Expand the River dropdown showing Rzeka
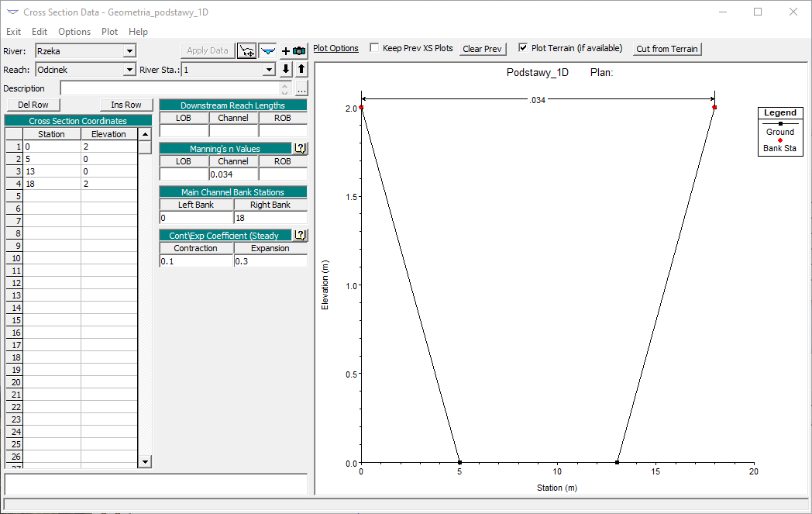Image resolution: width=812 pixels, height=514 pixels. pyautogui.click(x=129, y=51)
